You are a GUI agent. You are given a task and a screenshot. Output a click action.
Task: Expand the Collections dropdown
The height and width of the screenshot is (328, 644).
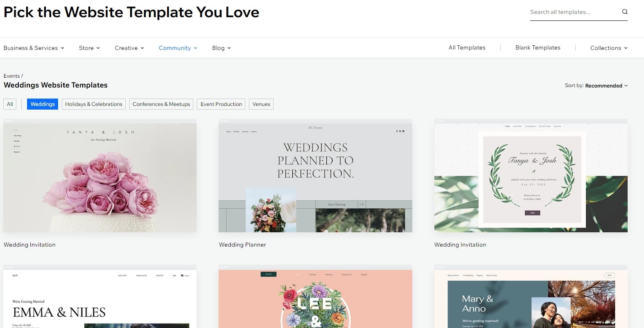tap(609, 48)
